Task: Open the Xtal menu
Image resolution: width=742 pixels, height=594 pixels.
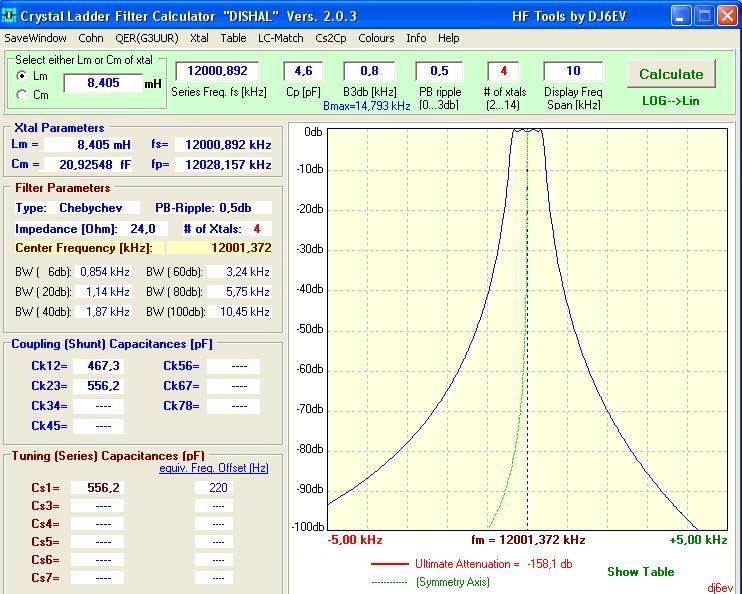Action: click(199, 38)
